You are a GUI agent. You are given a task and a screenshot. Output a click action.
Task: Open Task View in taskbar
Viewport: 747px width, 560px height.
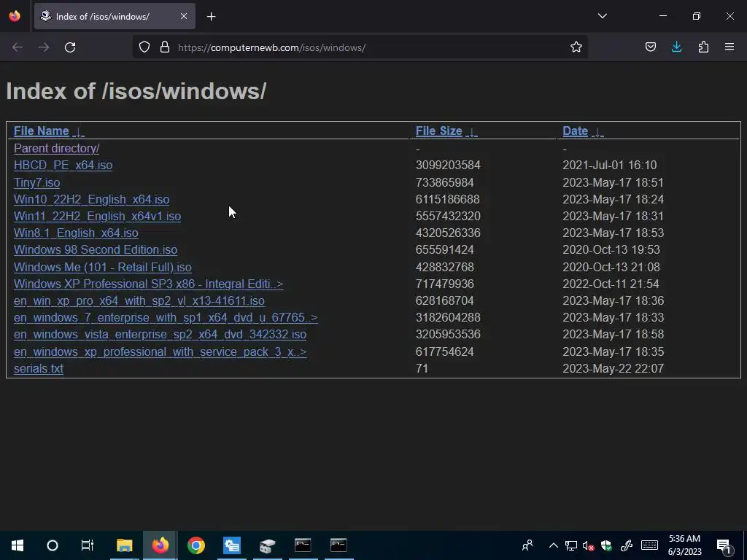[x=88, y=545]
